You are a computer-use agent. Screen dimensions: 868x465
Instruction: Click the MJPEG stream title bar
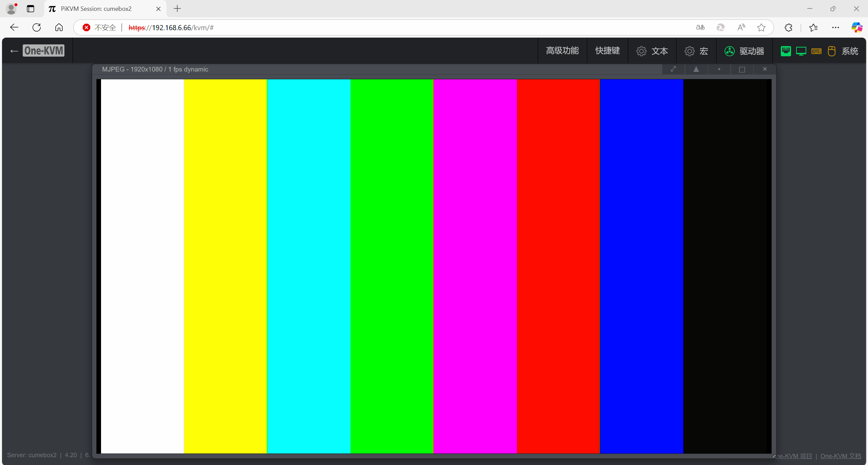click(x=377, y=69)
